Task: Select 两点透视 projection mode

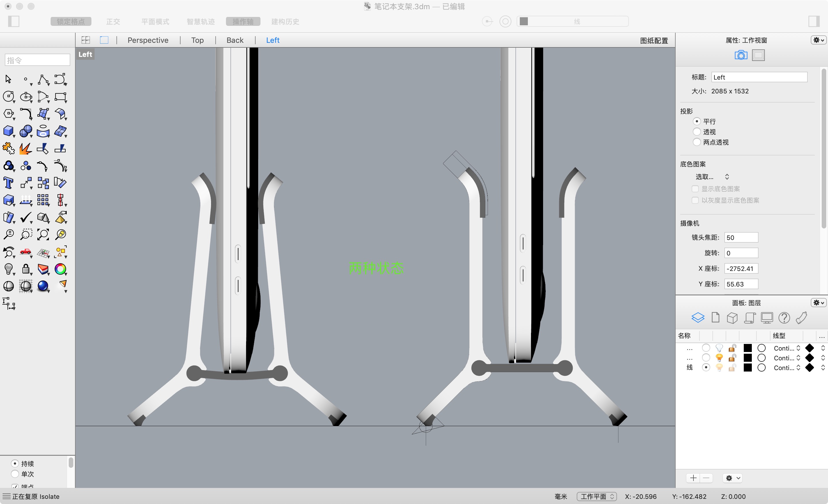Action: coord(697,142)
